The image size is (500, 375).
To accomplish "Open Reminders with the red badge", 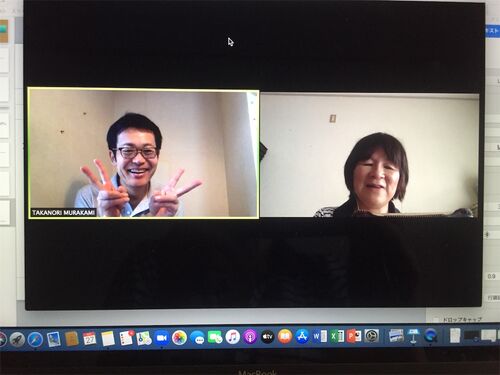I will click(126, 338).
